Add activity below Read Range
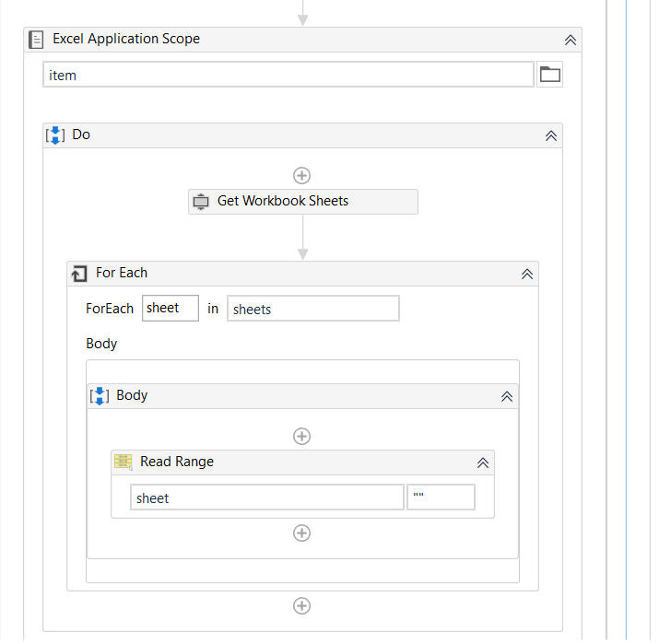671x644 pixels. click(x=301, y=533)
